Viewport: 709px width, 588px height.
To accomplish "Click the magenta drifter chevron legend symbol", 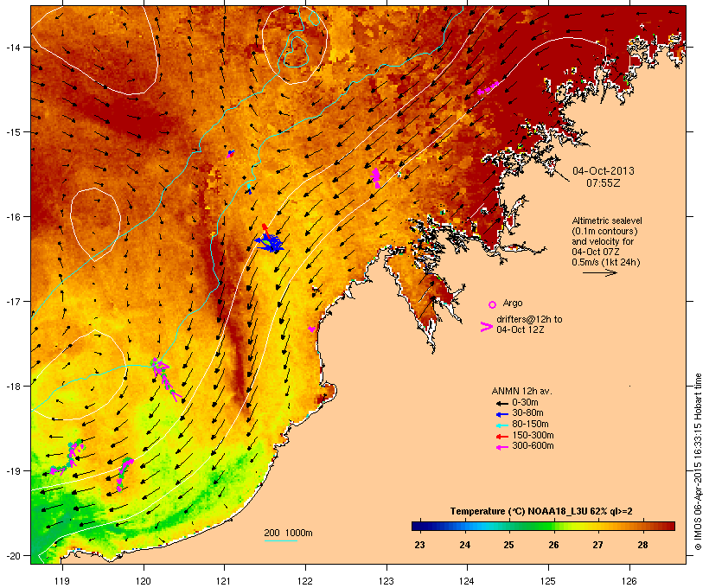I will pyautogui.click(x=487, y=327).
